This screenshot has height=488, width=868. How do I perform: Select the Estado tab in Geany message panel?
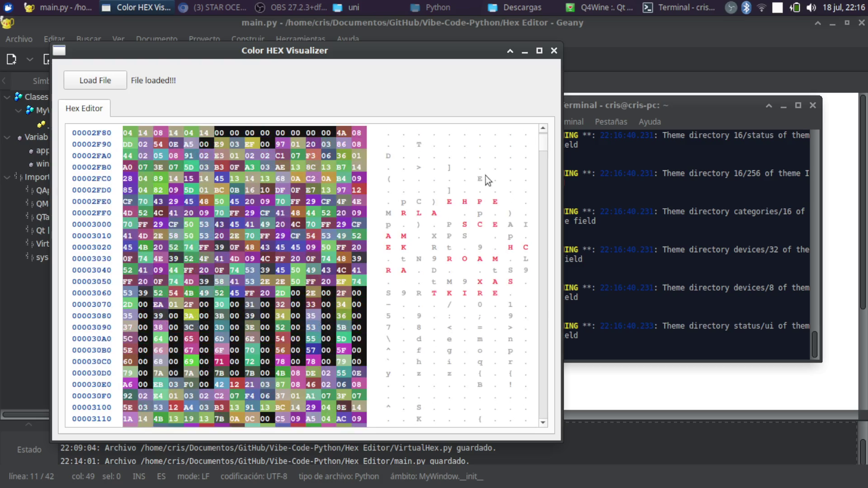(29, 450)
